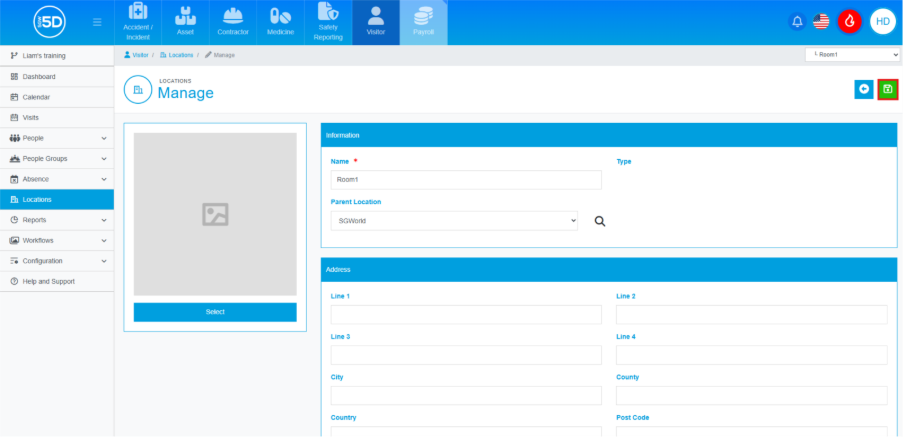Open the HD user profile avatar
Viewport: 903px width, 438px height.
point(882,21)
